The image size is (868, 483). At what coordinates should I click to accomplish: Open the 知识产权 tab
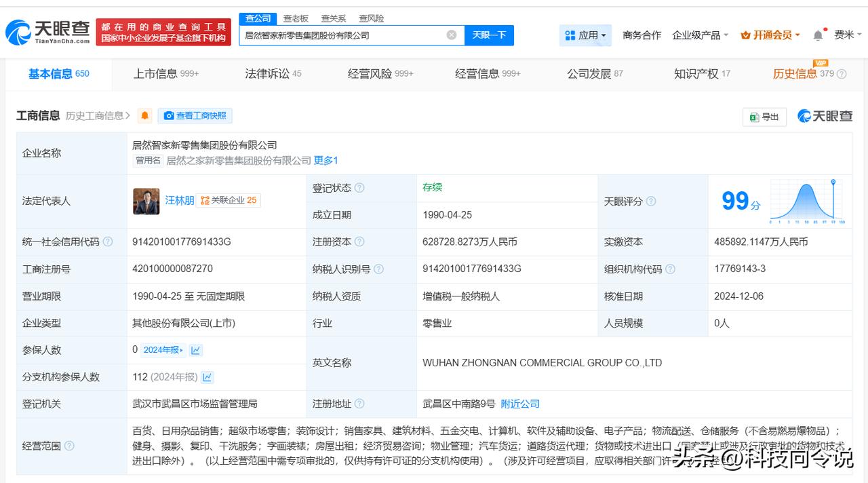[702, 74]
